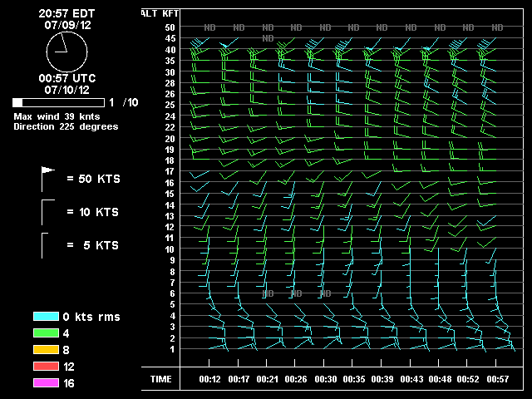The width and height of the screenshot is (532, 399).
Task: Click the 00:48 time label
Action: [440, 379]
